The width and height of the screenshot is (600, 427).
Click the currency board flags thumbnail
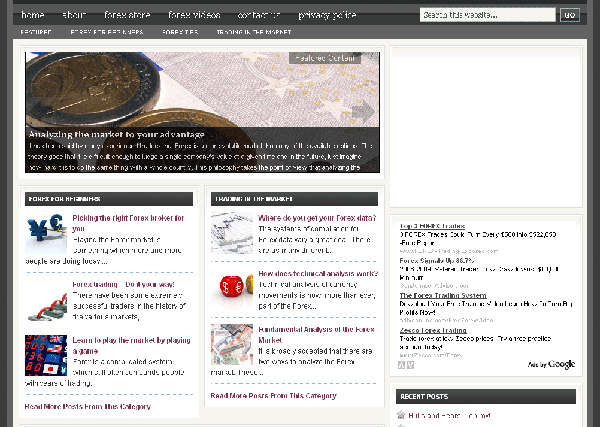click(x=46, y=355)
